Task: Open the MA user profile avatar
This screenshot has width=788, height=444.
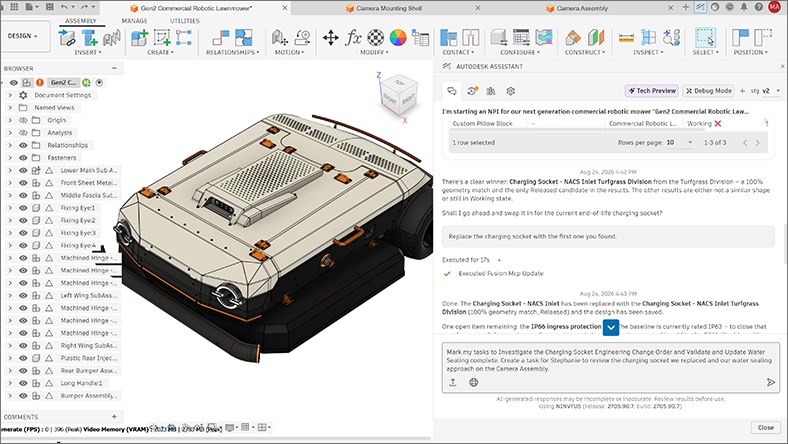Action: pyautogui.click(x=774, y=7)
